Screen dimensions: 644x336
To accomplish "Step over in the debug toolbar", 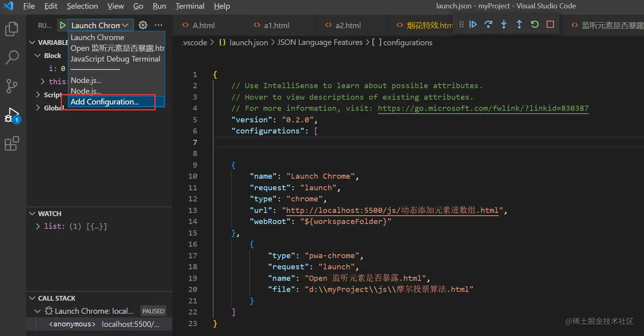I will pos(489,25).
